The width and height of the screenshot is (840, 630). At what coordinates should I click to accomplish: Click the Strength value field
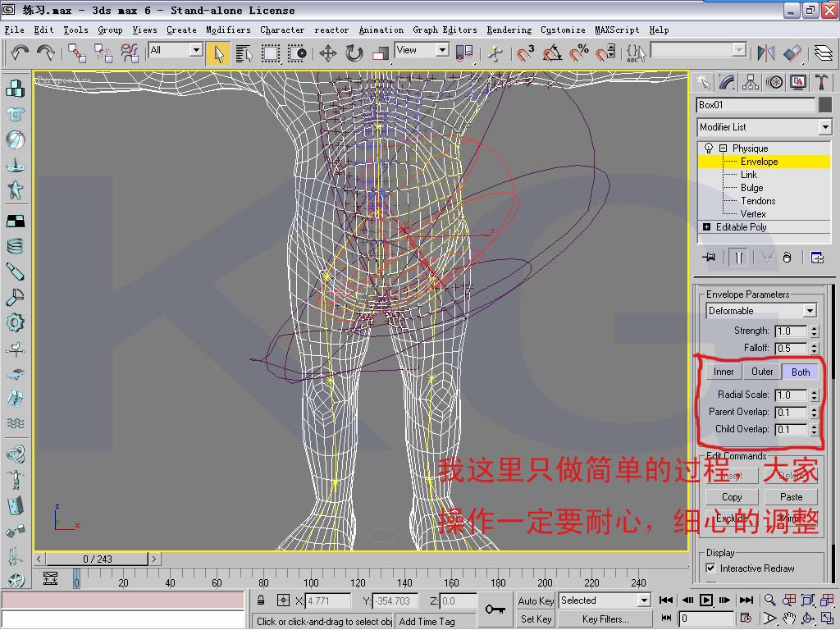[x=790, y=331]
